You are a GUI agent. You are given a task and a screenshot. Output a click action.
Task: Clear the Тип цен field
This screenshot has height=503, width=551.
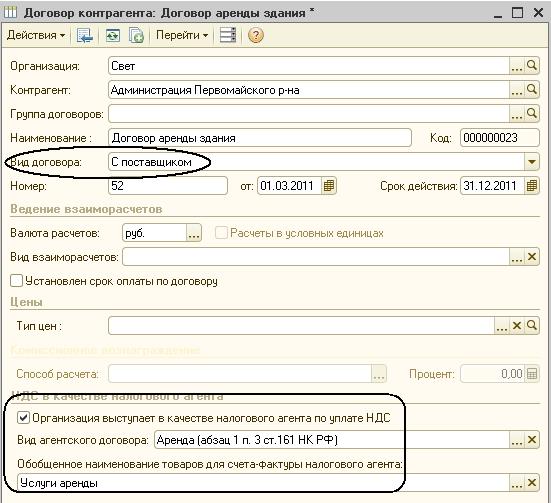click(x=517, y=326)
